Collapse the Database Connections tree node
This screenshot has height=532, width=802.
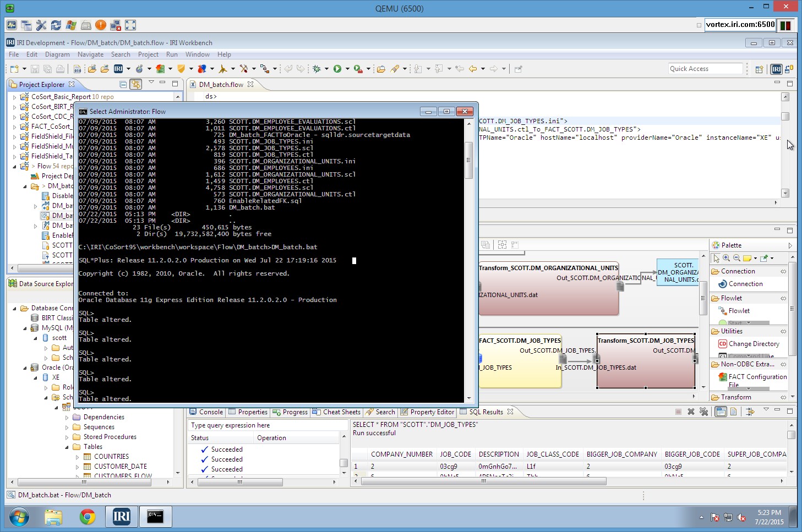(x=15, y=308)
